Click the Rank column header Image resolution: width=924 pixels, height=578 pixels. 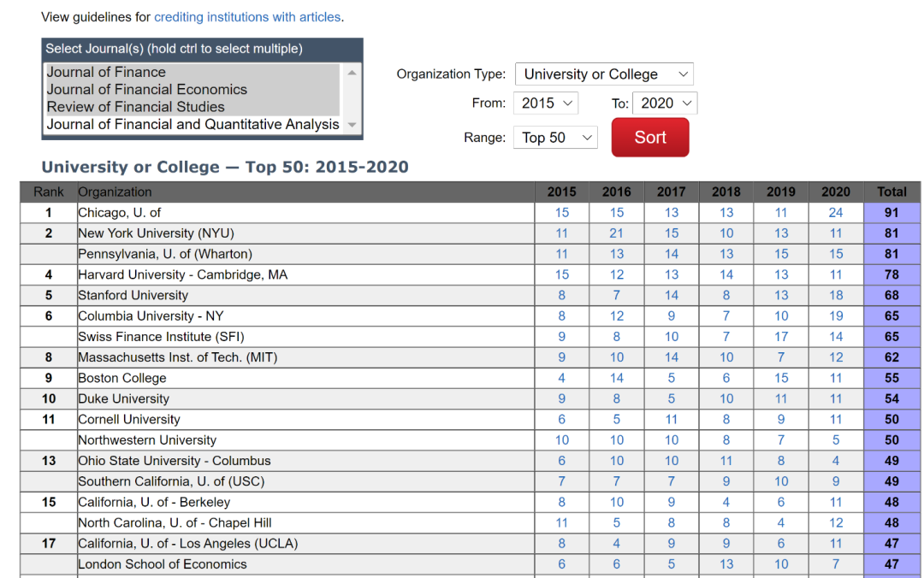click(48, 192)
